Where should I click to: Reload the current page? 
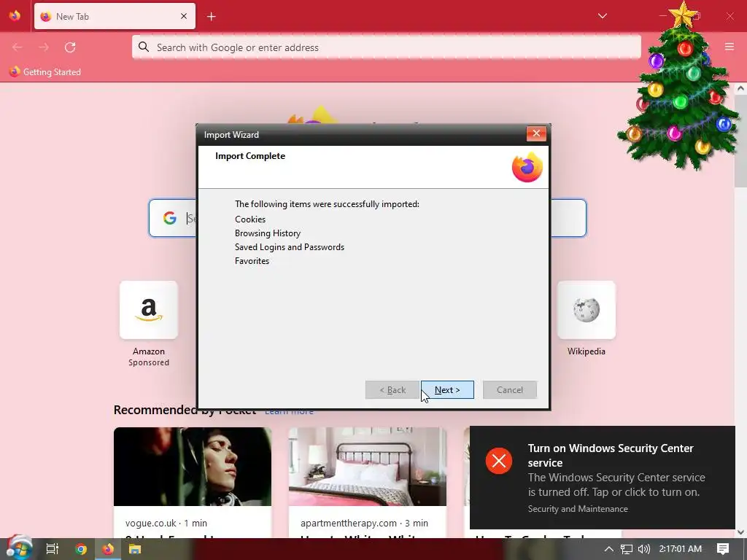[70, 47]
